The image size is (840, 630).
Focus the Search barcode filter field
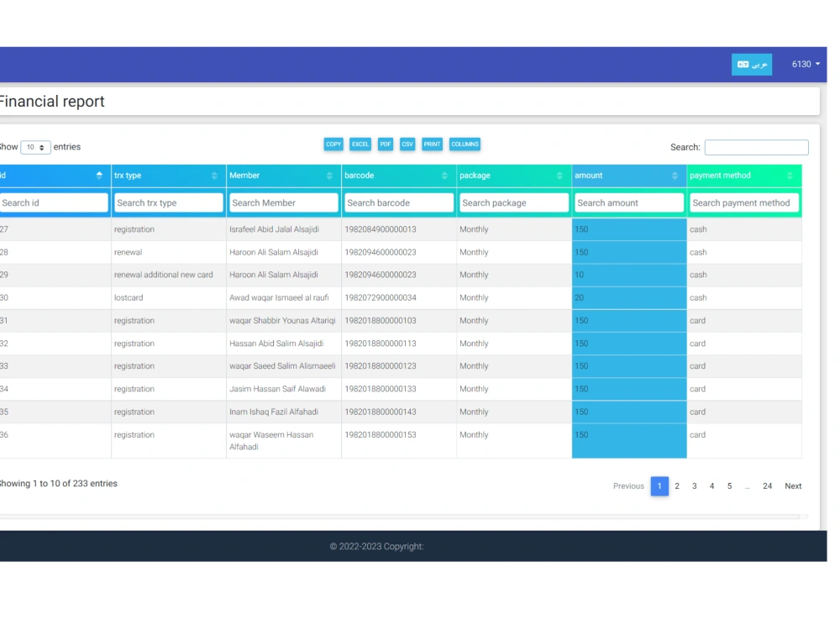[398, 203]
